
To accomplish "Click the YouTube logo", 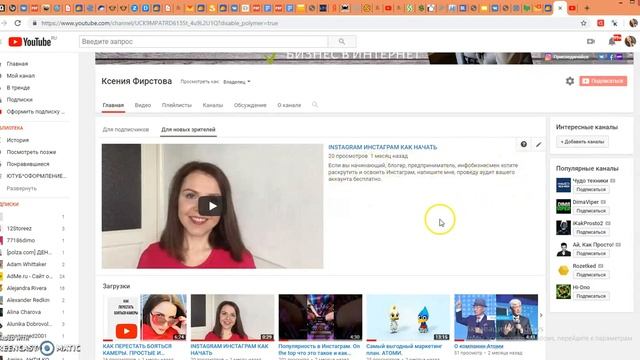I will click(29, 42).
